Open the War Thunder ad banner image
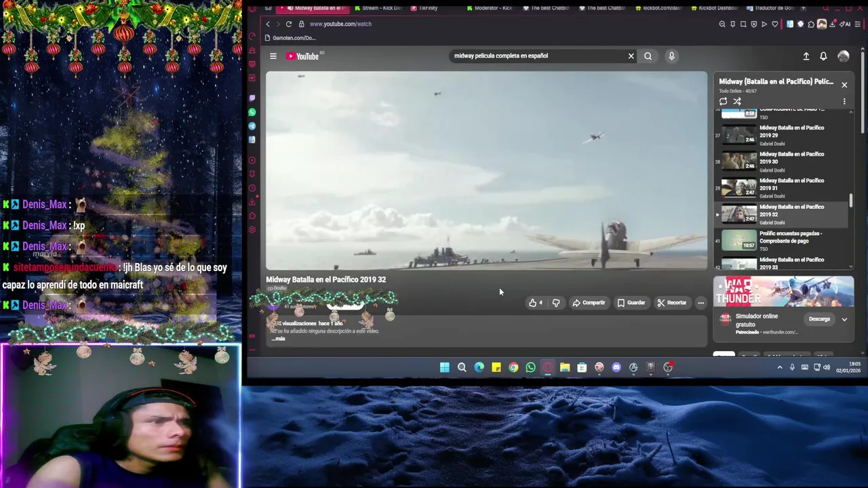Viewport: 868px width, 488px height. coord(783,291)
